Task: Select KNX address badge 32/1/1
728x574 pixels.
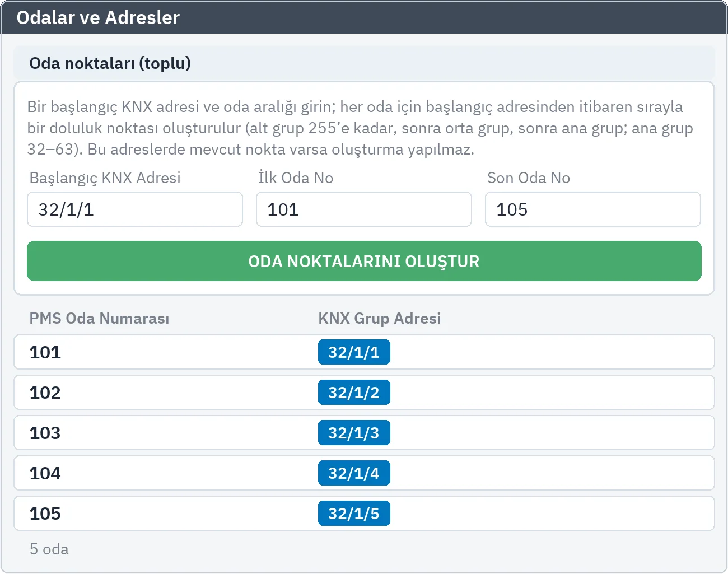Action: [x=354, y=352]
